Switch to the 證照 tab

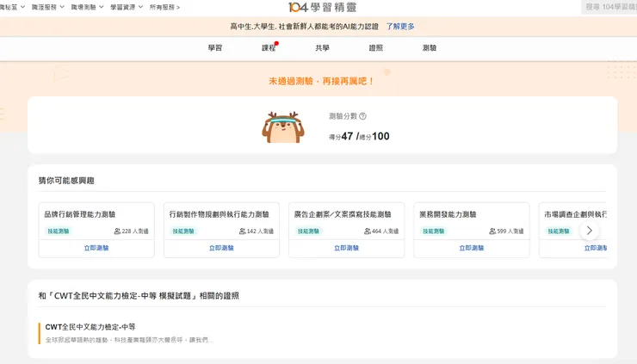pyautogui.click(x=376, y=48)
